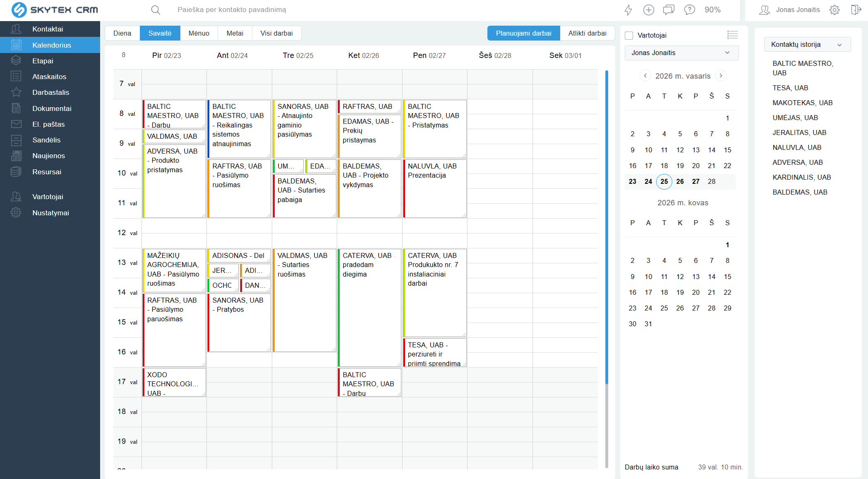Show Planuojami darbai
Image resolution: width=868 pixels, height=479 pixels.
coord(524,34)
